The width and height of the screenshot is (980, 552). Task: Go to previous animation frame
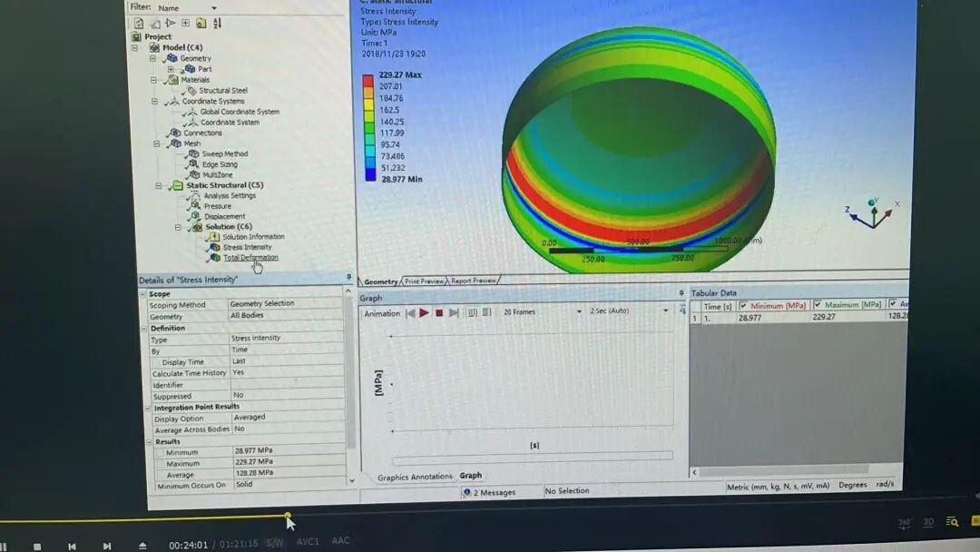[410, 313]
